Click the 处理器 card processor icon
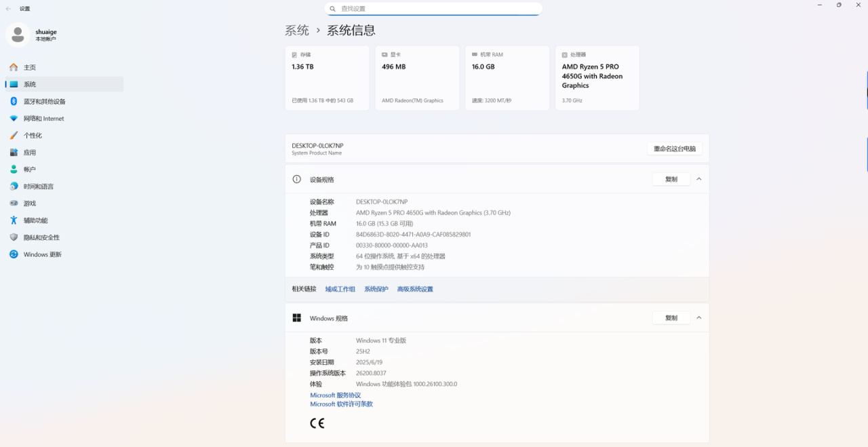The width and height of the screenshot is (868, 447). [x=565, y=54]
